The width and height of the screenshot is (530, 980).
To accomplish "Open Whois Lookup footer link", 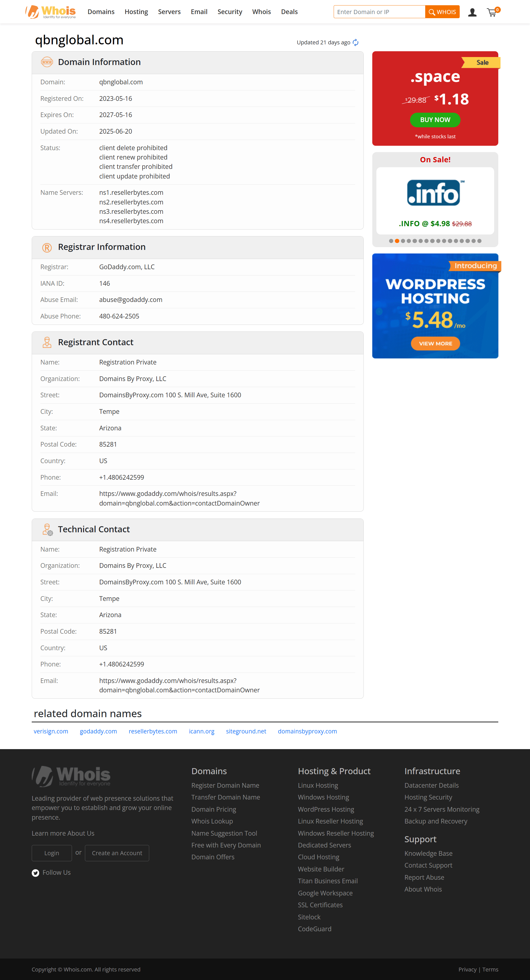I will 212,821.
